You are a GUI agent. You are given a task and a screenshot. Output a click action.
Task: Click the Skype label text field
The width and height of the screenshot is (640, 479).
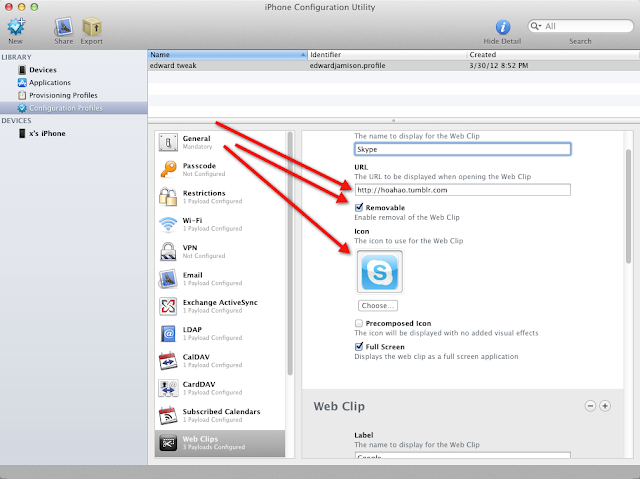462,149
